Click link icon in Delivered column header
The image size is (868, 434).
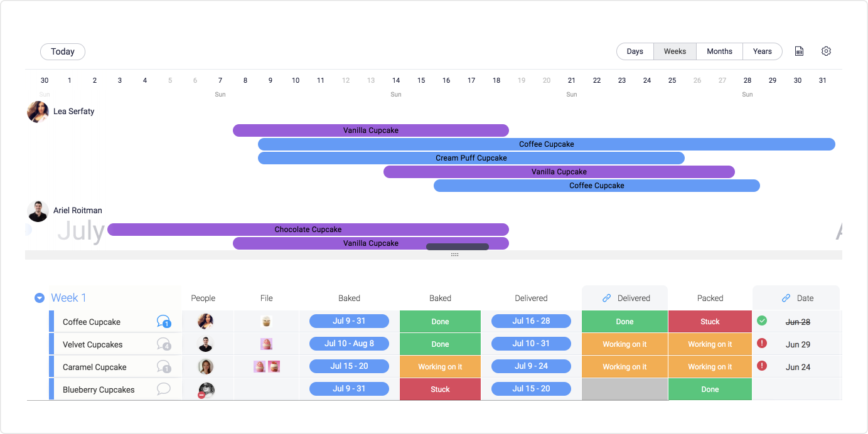(x=606, y=299)
